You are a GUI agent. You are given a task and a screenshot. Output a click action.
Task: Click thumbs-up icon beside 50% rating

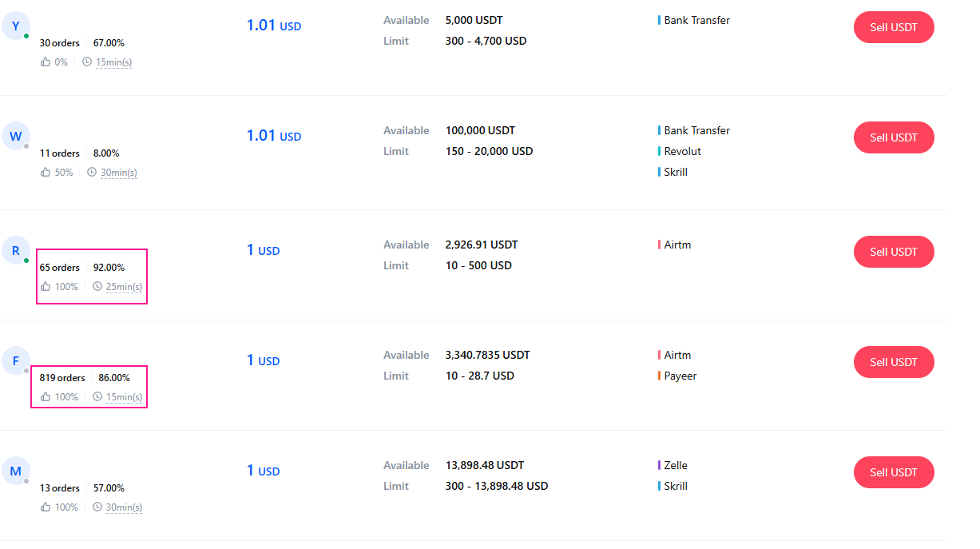(46, 173)
